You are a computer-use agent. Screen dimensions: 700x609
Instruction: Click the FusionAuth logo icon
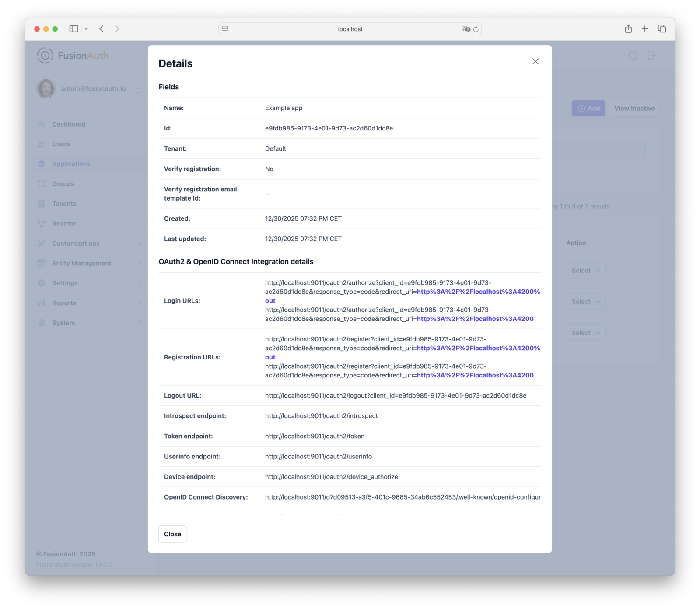click(45, 55)
